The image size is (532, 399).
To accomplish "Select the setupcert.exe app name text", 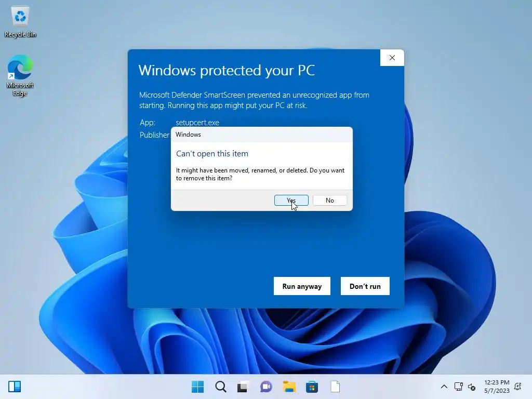I will point(197,123).
